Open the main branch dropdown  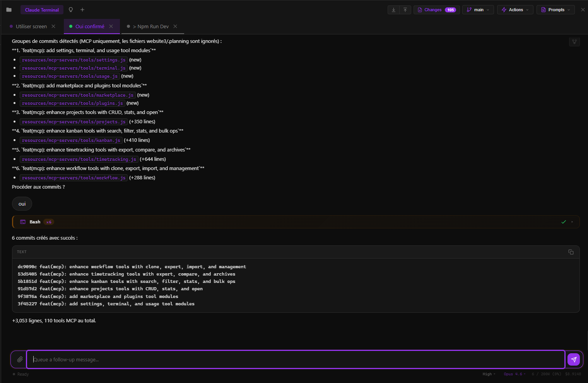(478, 10)
